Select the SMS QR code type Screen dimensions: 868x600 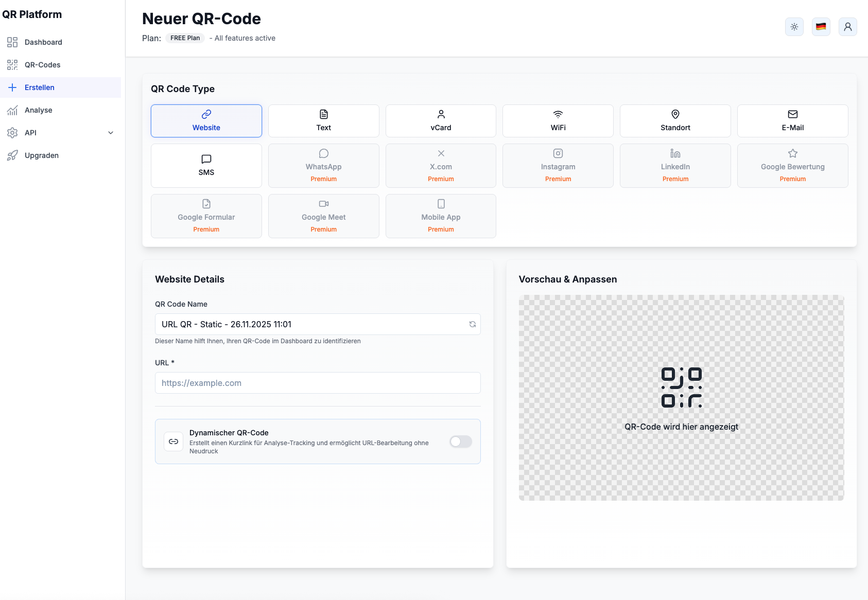click(x=206, y=166)
